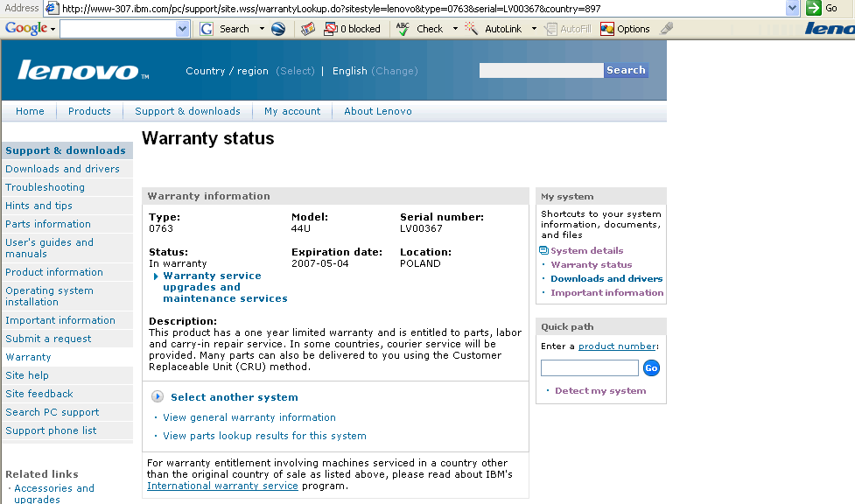The height and width of the screenshot is (504, 855).
Task: Open Important information in My system panel
Action: 606,293
